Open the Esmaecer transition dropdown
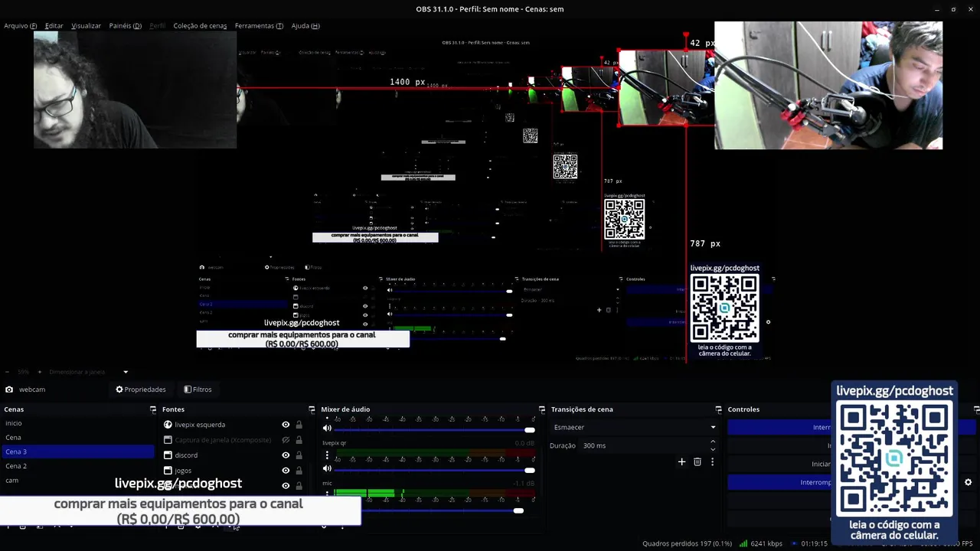The image size is (980, 551). pyautogui.click(x=634, y=427)
